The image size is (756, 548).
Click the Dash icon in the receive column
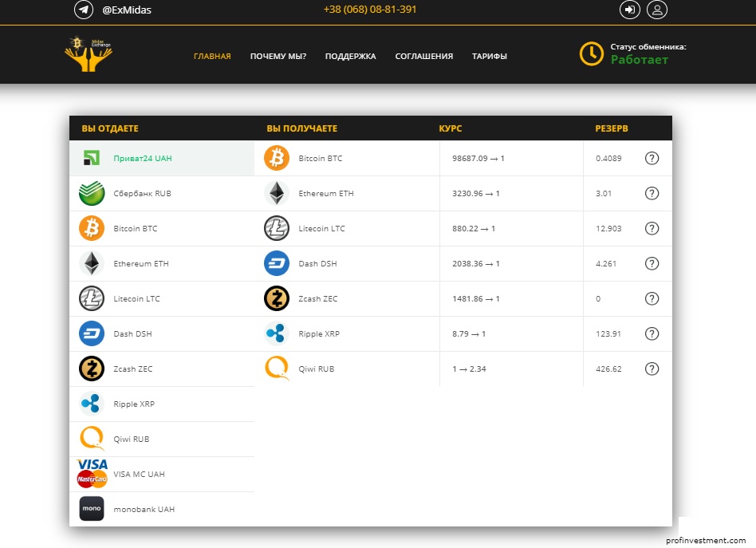pyautogui.click(x=277, y=264)
